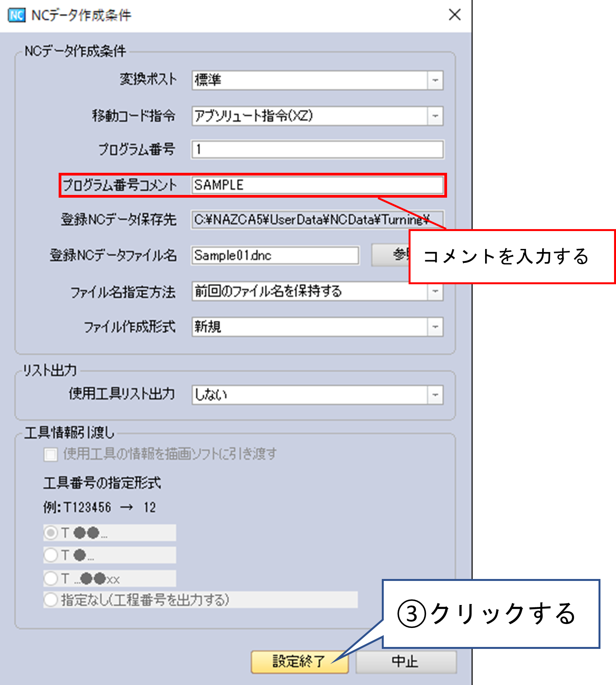Screen dimensions: 616x685
Task: Open the ファイル名指定方法 dropdown arrow
Action: [x=435, y=292]
